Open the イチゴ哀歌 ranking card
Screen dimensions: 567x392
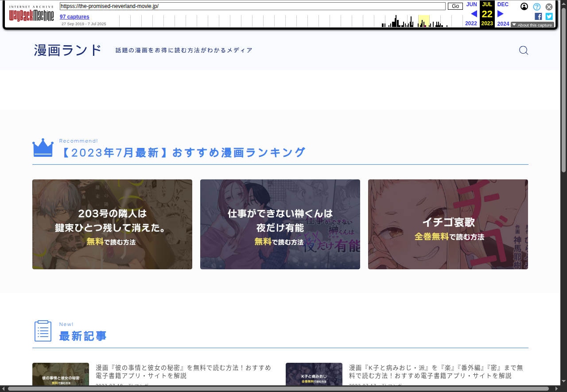click(x=448, y=224)
